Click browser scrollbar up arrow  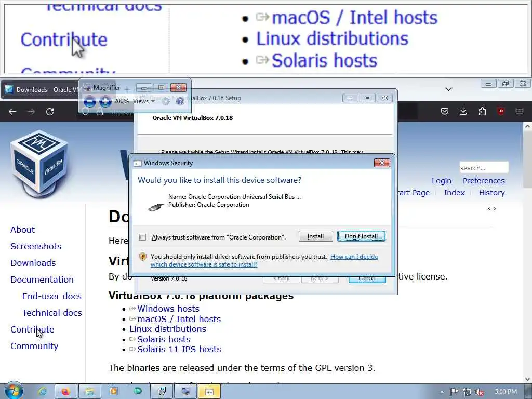click(528, 127)
